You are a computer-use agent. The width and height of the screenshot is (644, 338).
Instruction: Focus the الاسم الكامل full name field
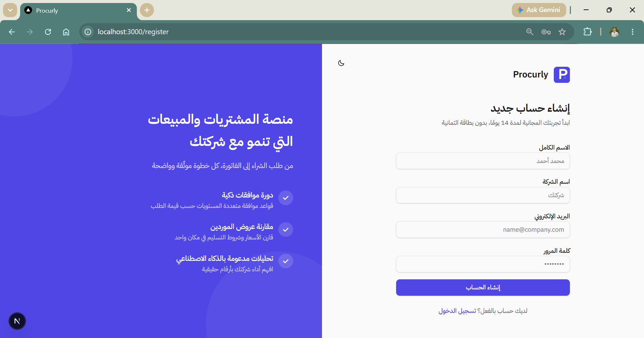pos(483,161)
